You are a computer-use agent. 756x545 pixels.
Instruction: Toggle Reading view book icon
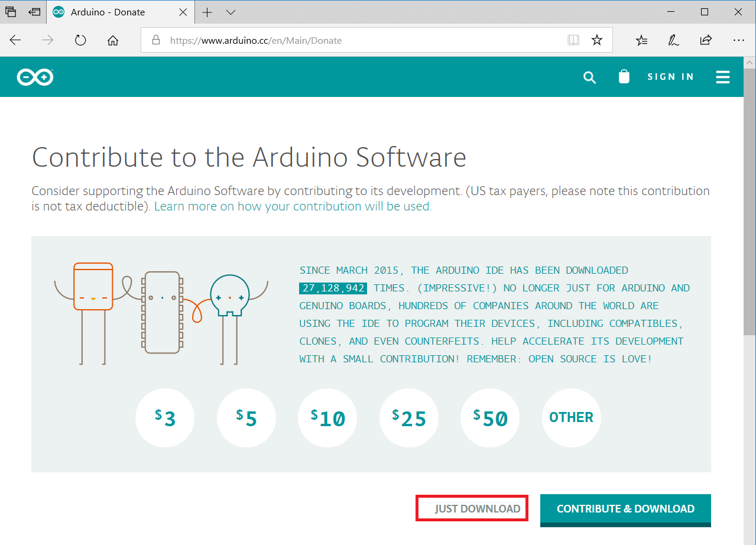click(x=573, y=40)
